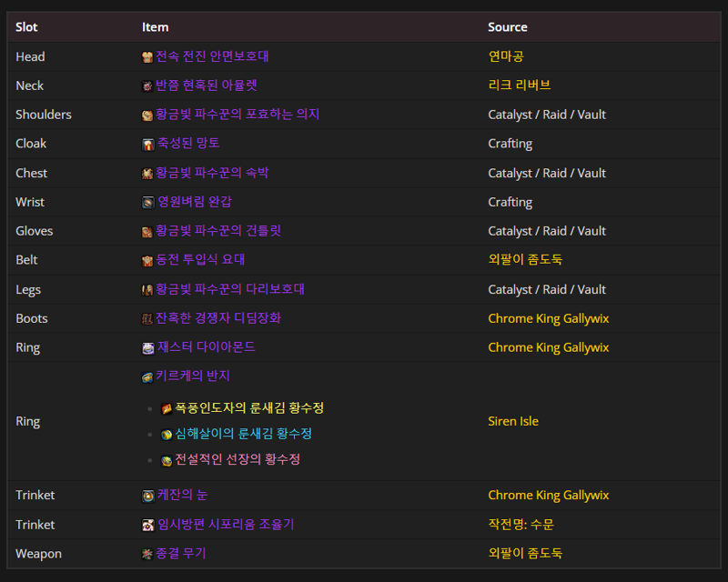Viewport: 728px width, 582px height.
Task: Open the 황금빛 파수꾼의 포효하는 의지 link
Action: (x=238, y=115)
